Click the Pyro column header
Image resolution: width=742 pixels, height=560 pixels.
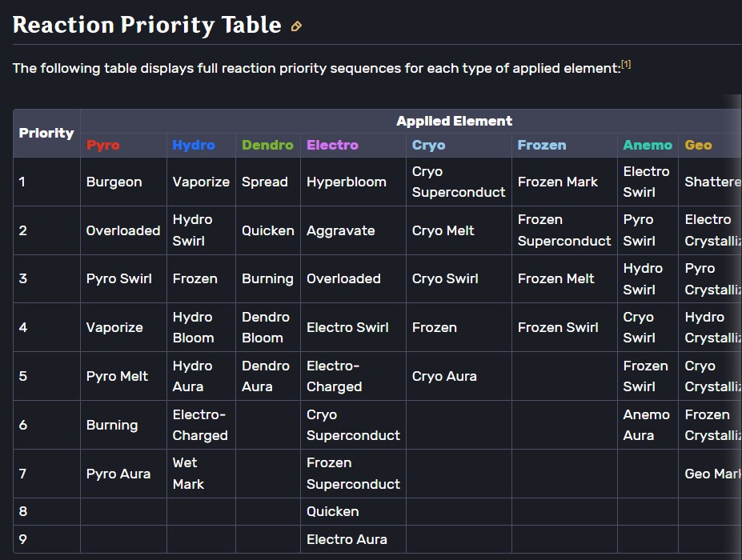click(103, 145)
